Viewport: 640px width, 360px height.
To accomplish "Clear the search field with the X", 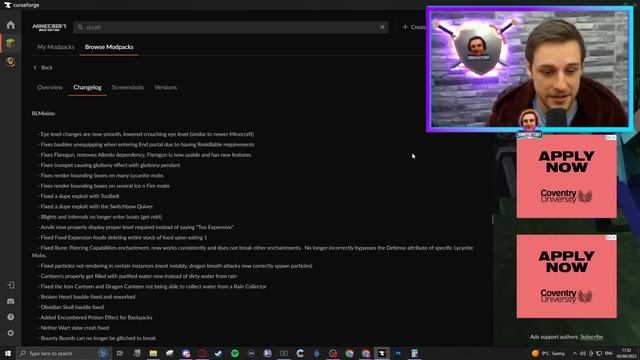I will [382, 27].
